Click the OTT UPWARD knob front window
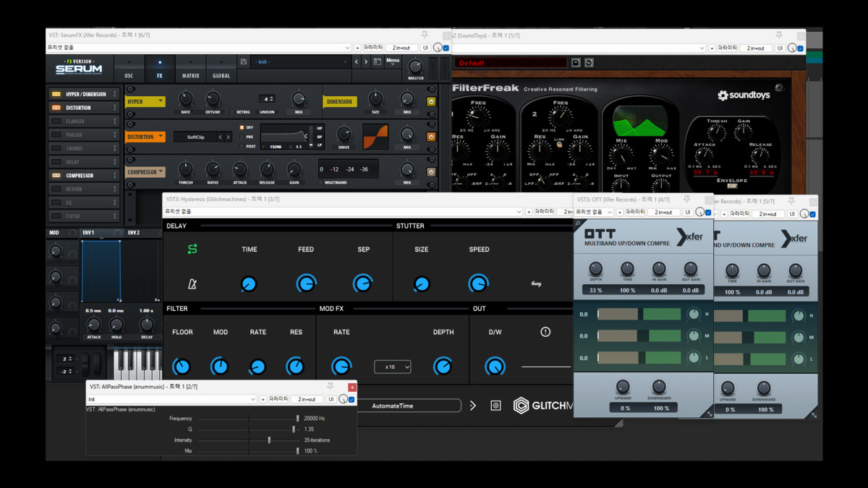The image size is (868, 488). pos(623,385)
